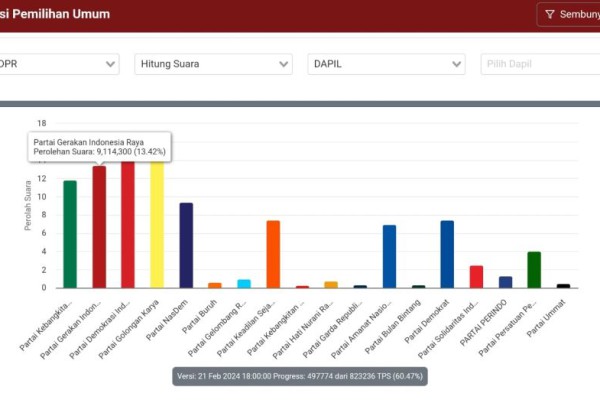600x400 pixels.
Task: Click the Hitung Suara dropdown chevron
Action: pos(283,64)
